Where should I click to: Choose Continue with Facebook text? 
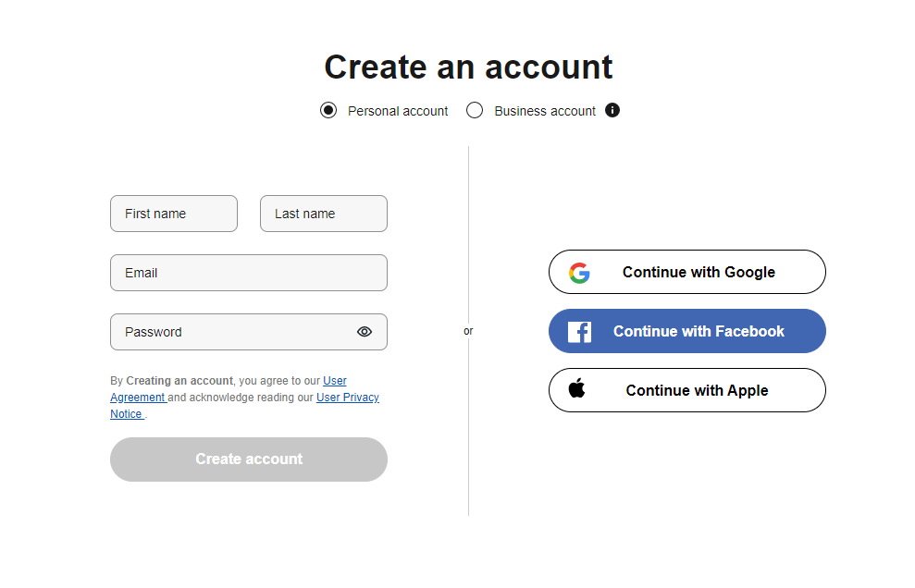[x=699, y=332]
